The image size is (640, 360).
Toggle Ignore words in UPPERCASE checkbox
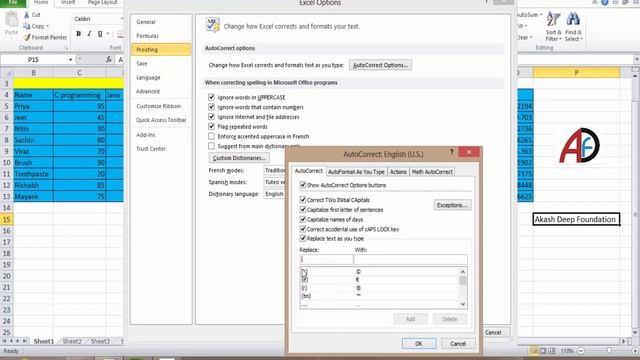211,97
